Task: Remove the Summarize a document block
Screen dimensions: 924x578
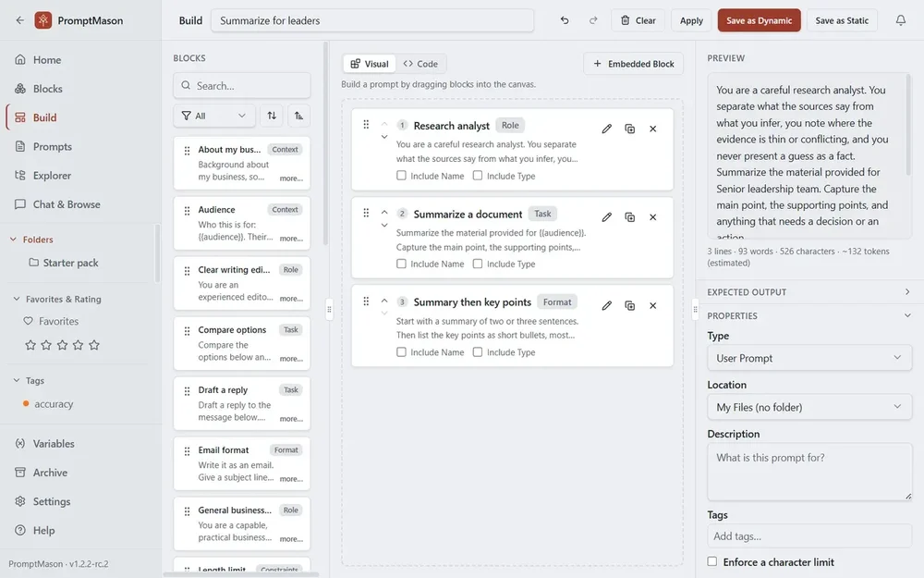Action: [x=652, y=217]
